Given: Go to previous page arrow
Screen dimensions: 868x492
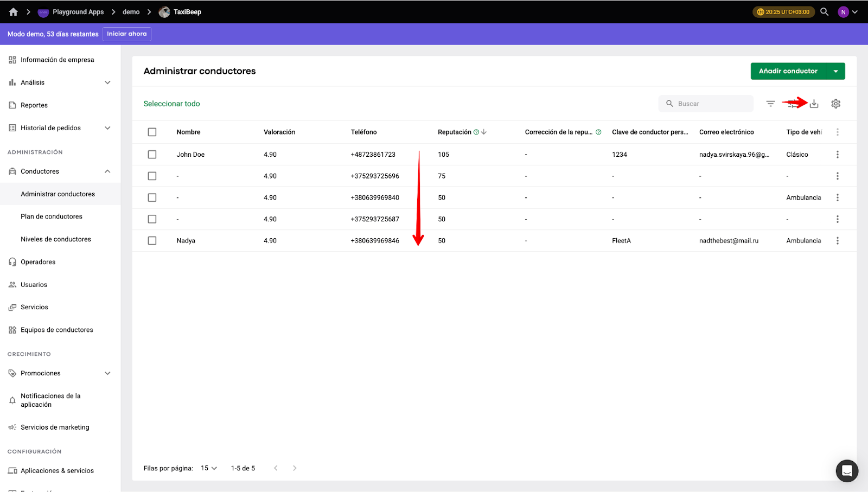Looking at the screenshot, I should [276, 468].
